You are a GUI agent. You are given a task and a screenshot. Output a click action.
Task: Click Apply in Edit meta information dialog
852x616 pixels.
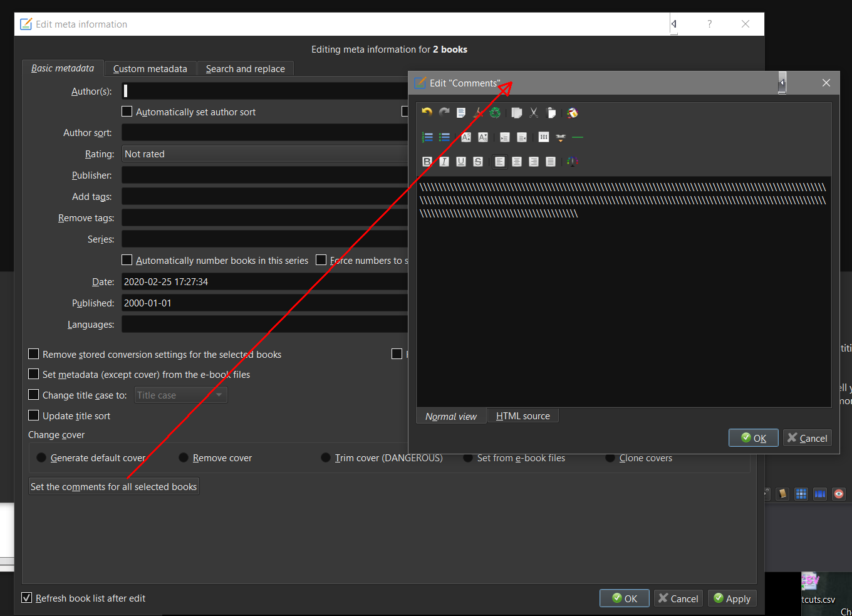tap(732, 598)
